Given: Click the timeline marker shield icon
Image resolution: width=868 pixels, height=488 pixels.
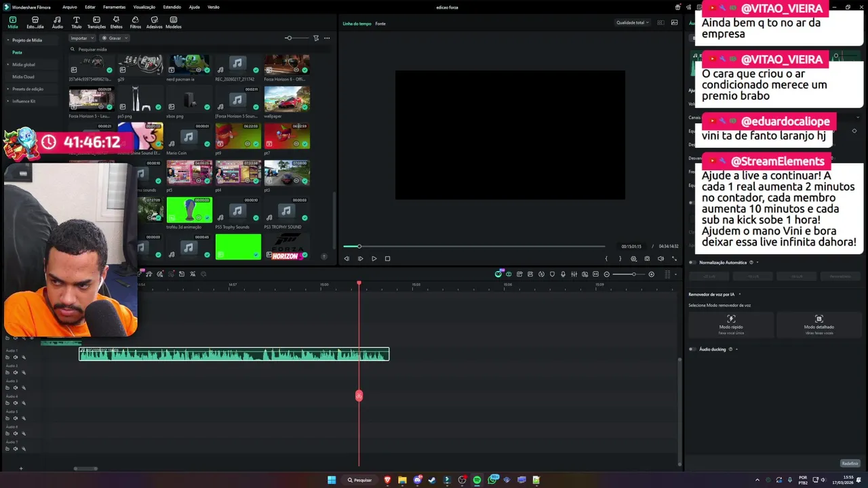Looking at the screenshot, I should click(552, 274).
